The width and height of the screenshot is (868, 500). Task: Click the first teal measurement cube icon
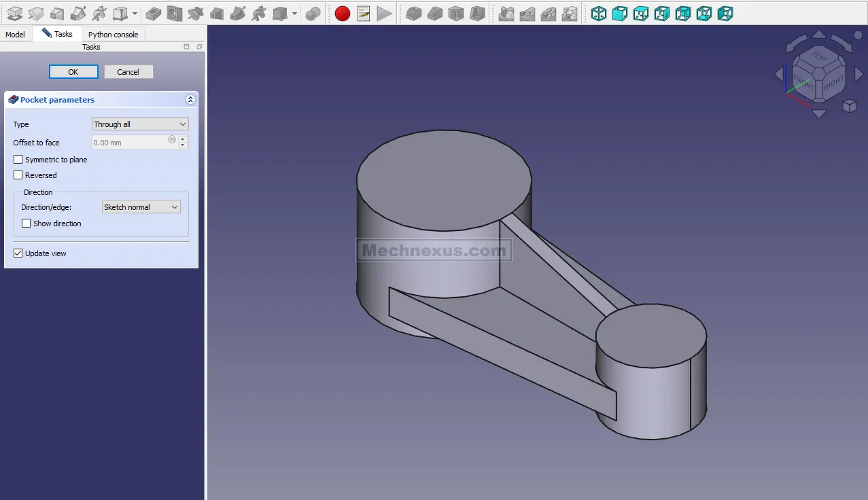pos(598,14)
